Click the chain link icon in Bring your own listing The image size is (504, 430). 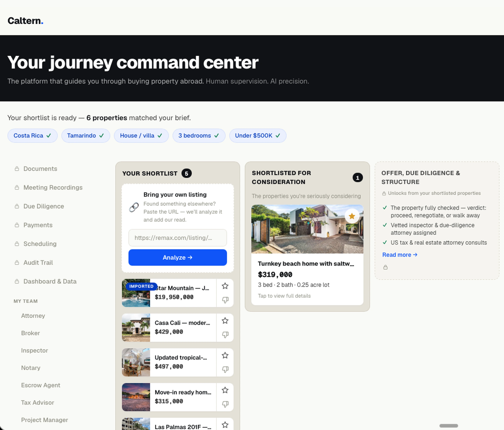pyautogui.click(x=134, y=207)
